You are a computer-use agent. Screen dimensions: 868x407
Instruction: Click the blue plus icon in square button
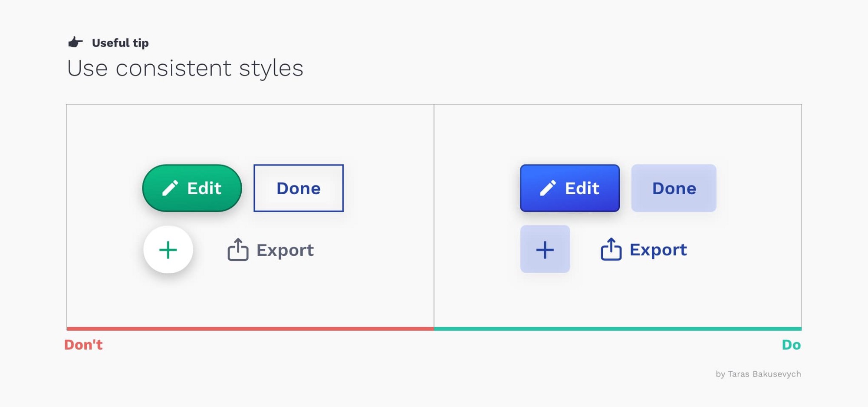point(545,250)
